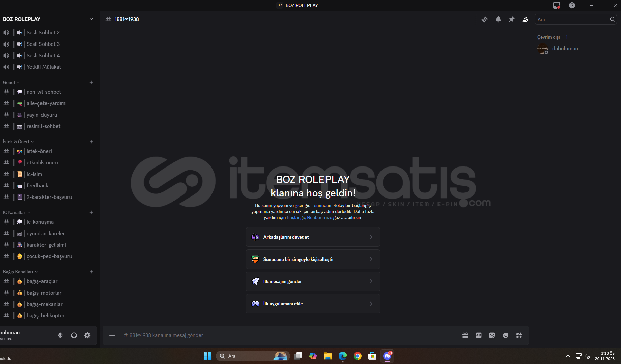The width and height of the screenshot is (621, 364).
Task: Open the apps launcher icon in message bar
Action: [x=519, y=335]
